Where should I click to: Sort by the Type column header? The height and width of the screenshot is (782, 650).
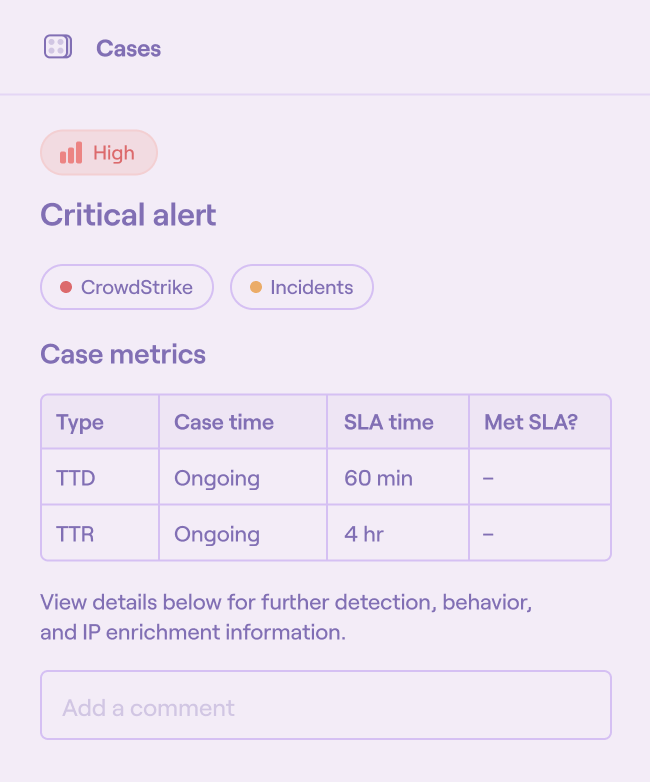coord(80,422)
